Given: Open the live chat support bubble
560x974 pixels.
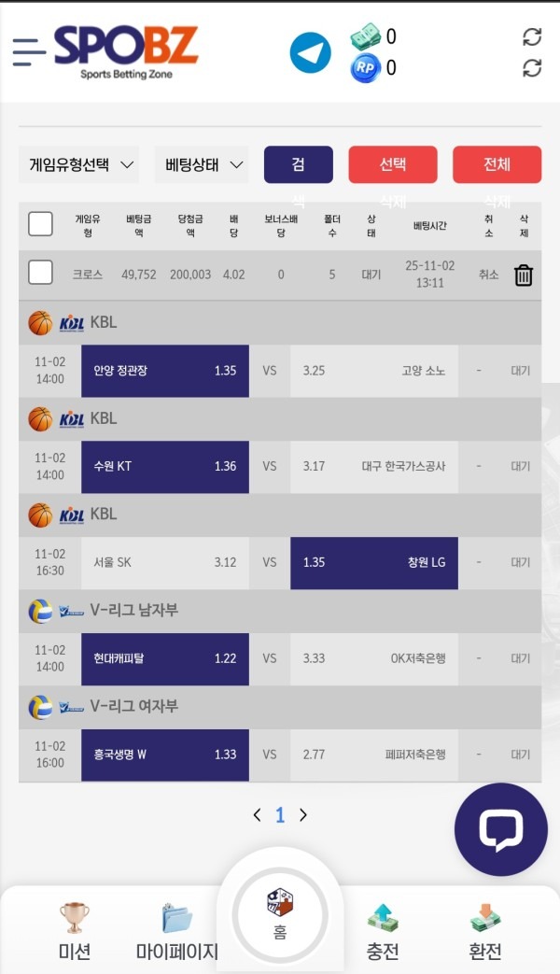Looking at the screenshot, I should tap(501, 828).
